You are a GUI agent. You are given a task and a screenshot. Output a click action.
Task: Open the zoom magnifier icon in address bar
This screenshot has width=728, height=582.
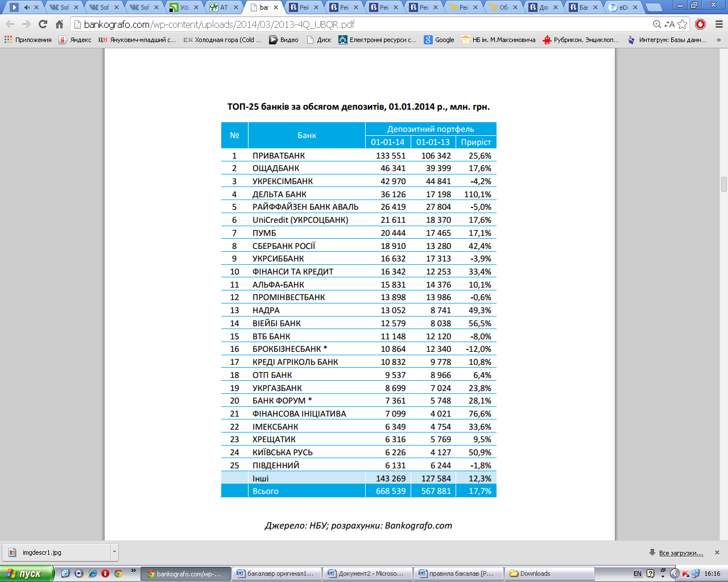tap(657, 24)
